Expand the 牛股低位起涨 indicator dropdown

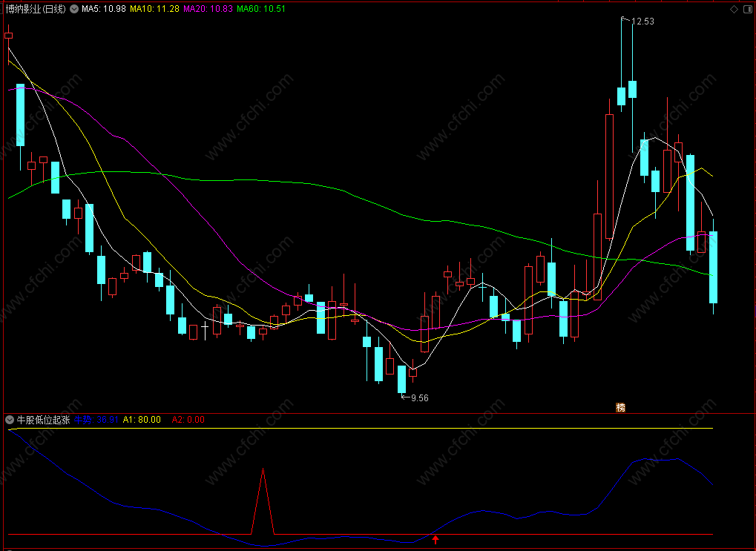coord(10,420)
